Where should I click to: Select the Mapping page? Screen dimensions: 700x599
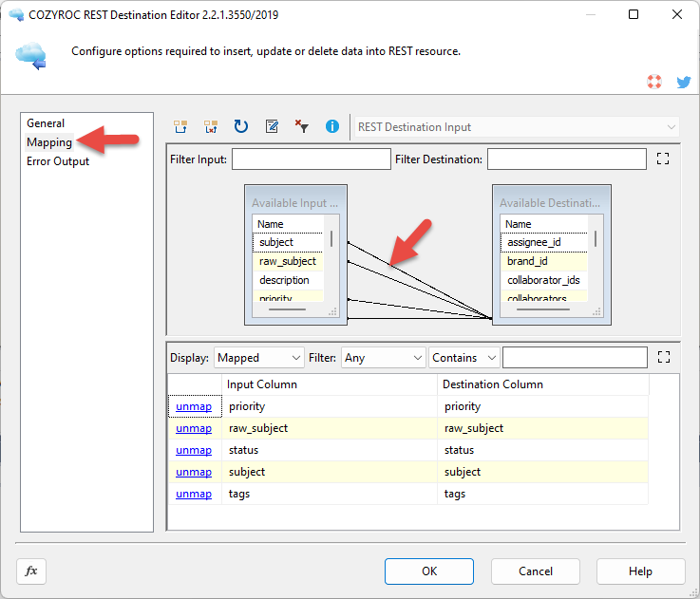pyautogui.click(x=49, y=142)
